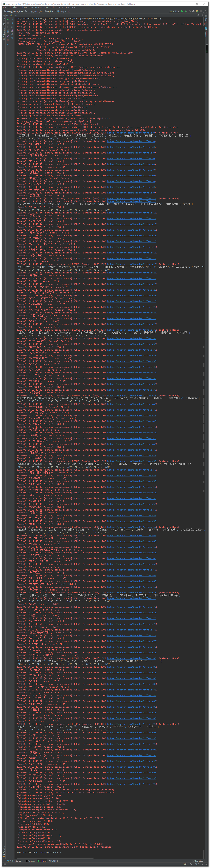Open the 2: Favorites side panel
Image resolution: width=210 pixels, height=868 pixels.
(x=4, y=851)
